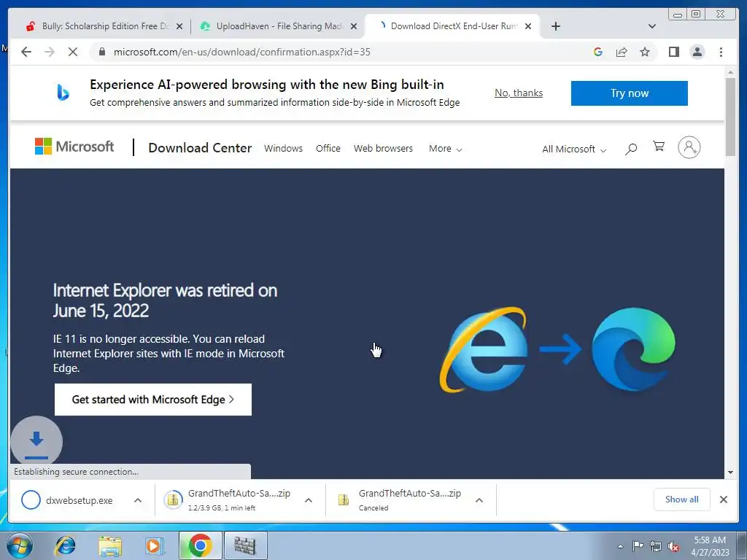The height and width of the screenshot is (560, 747).
Task: Open the Action Center flag icon
Action: pyautogui.click(x=638, y=546)
